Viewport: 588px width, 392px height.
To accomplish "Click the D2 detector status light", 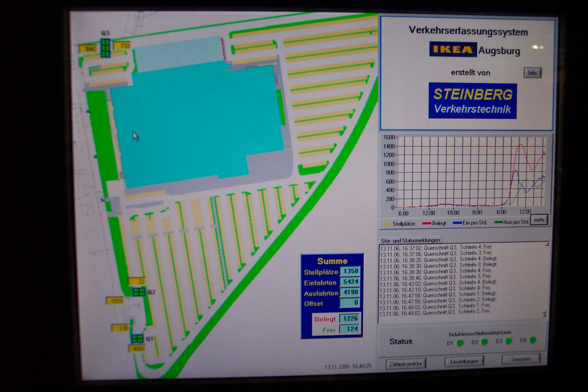I will tap(484, 342).
